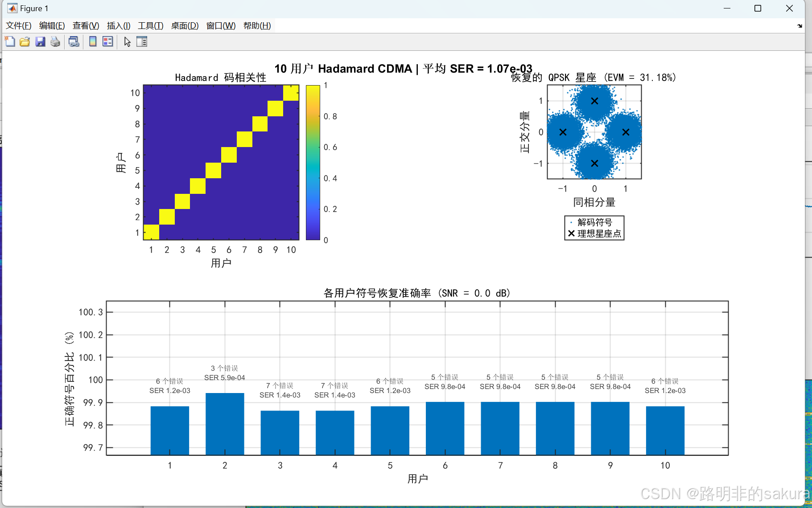
Task: Click the yellow diagonal cell for user 1
Action: [x=151, y=233]
